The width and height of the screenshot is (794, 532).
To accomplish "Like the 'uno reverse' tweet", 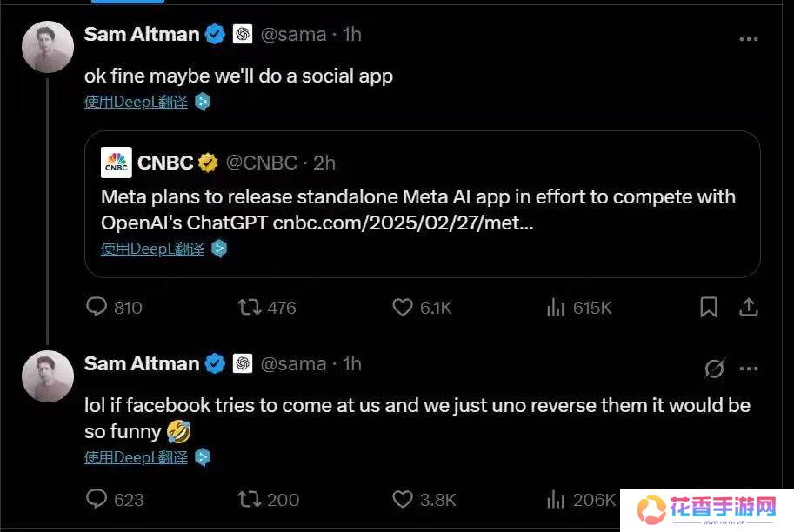I will pyautogui.click(x=402, y=499).
